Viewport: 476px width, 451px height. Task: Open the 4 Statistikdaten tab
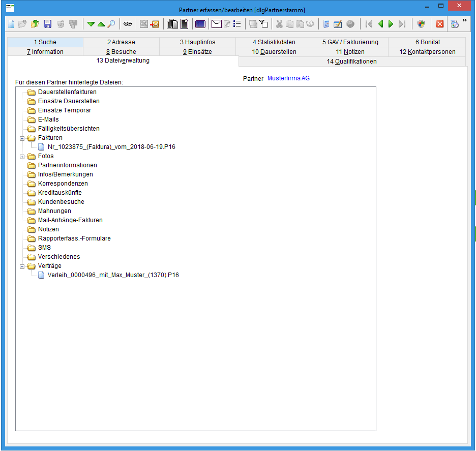[274, 42]
